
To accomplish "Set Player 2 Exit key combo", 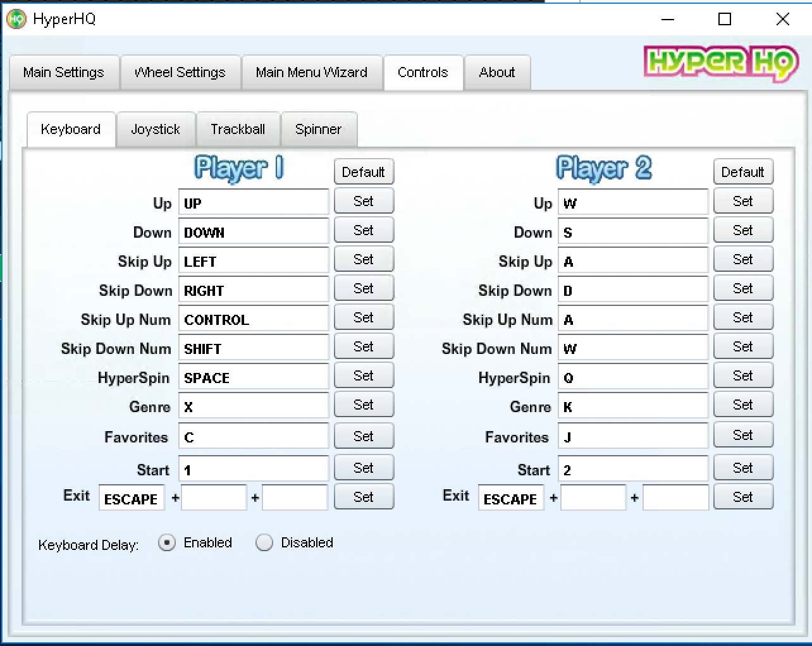I will point(743,497).
